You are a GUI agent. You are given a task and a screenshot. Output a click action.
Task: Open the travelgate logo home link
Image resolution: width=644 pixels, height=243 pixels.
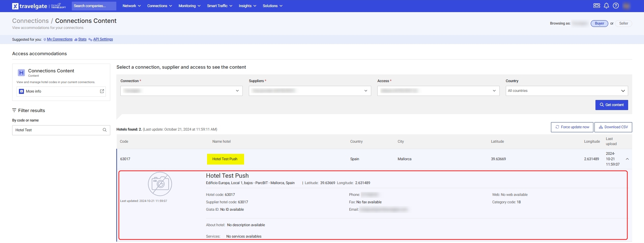[x=39, y=6]
